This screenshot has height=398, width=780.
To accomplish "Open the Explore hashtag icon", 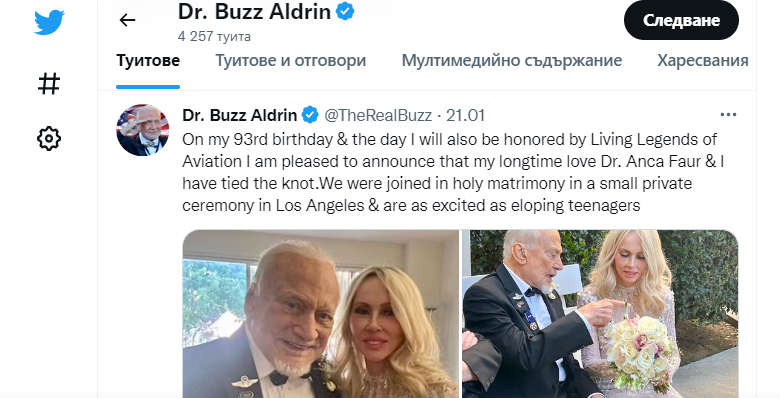I will click(49, 83).
